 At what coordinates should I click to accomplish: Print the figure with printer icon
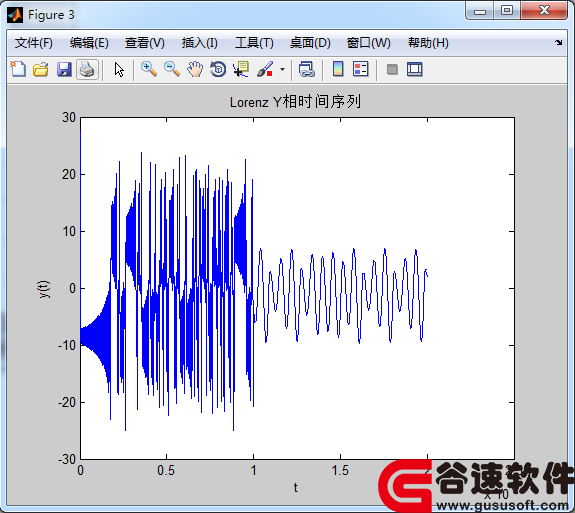tap(87, 69)
